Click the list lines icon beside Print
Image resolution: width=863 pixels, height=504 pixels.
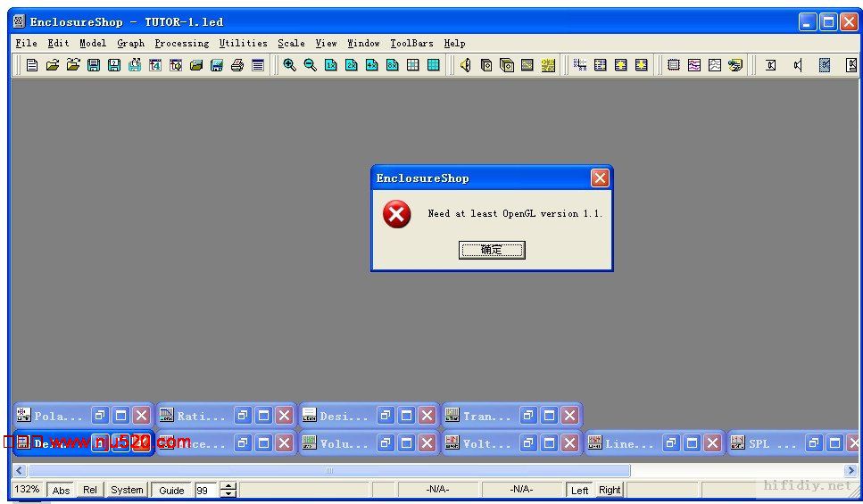tap(258, 65)
